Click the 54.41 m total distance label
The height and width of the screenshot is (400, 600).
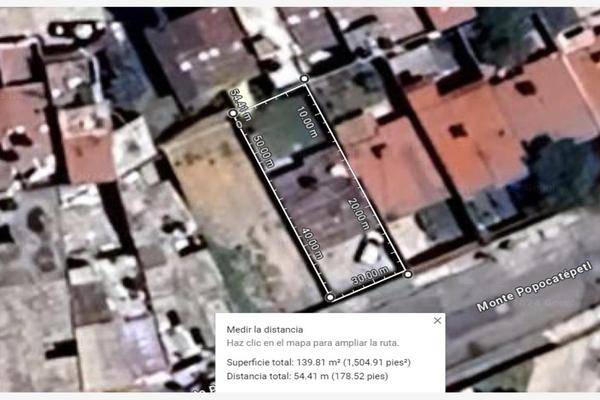coord(238,100)
